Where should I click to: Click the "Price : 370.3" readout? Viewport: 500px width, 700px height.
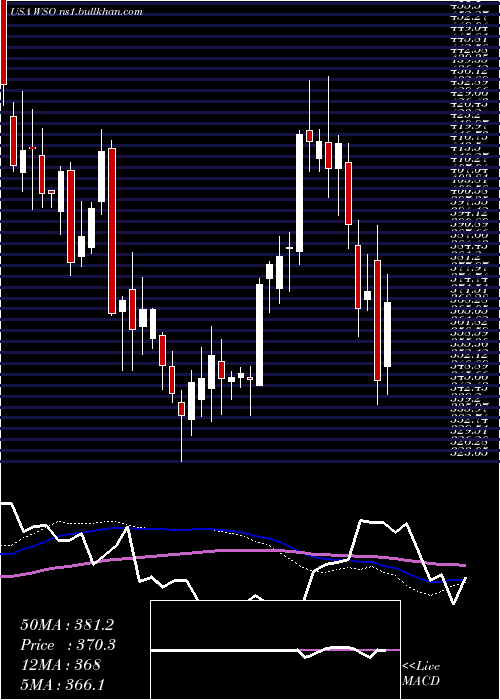pyautogui.click(x=68, y=645)
